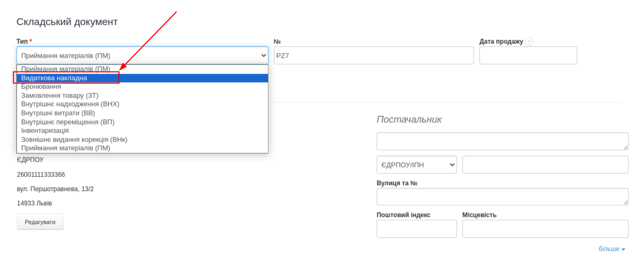644x260 pixels.
Task: Click the Постачальник name text area
Action: click(502, 141)
